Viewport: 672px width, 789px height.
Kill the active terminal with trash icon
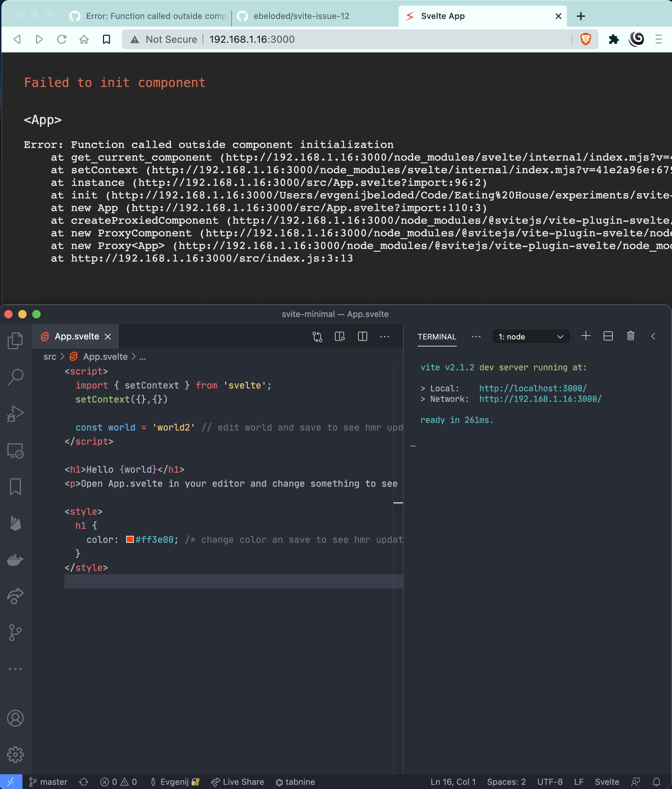[630, 336]
